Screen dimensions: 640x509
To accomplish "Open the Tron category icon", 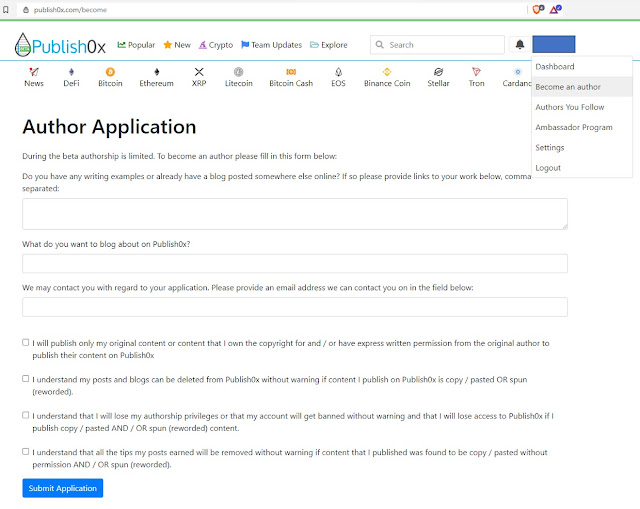I will (x=476, y=72).
